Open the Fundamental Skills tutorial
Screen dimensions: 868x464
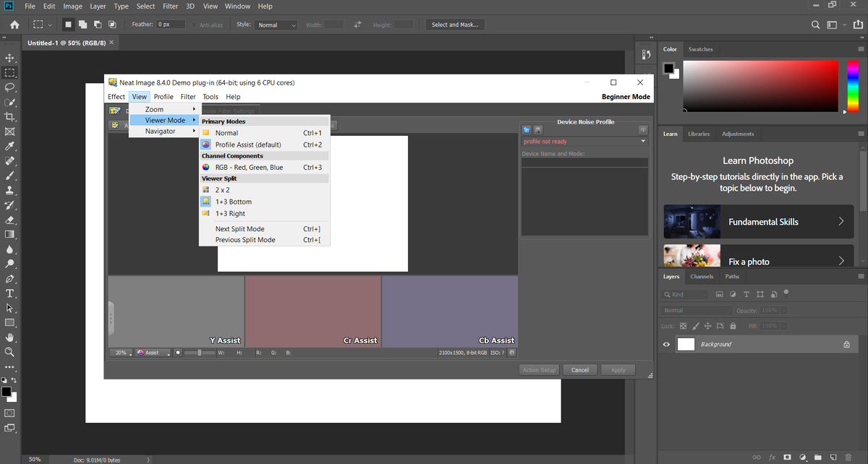tap(759, 222)
